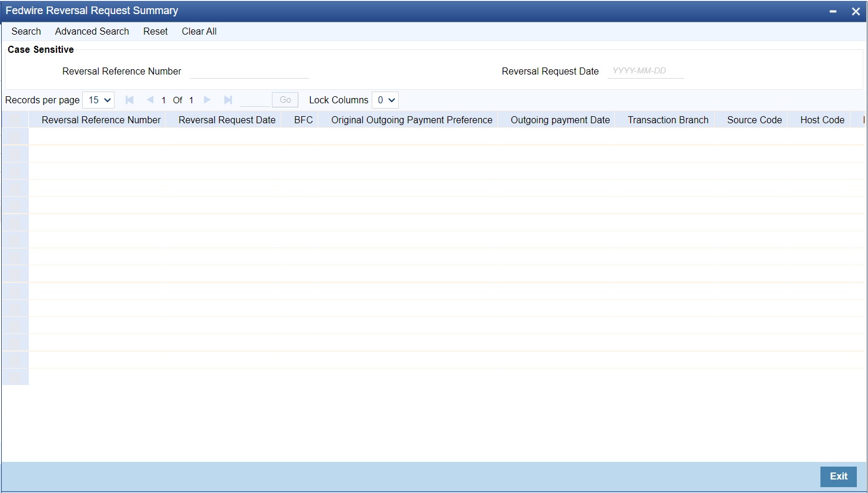
Task: Click the Transaction Branch column header
Action: pos(668,120)
